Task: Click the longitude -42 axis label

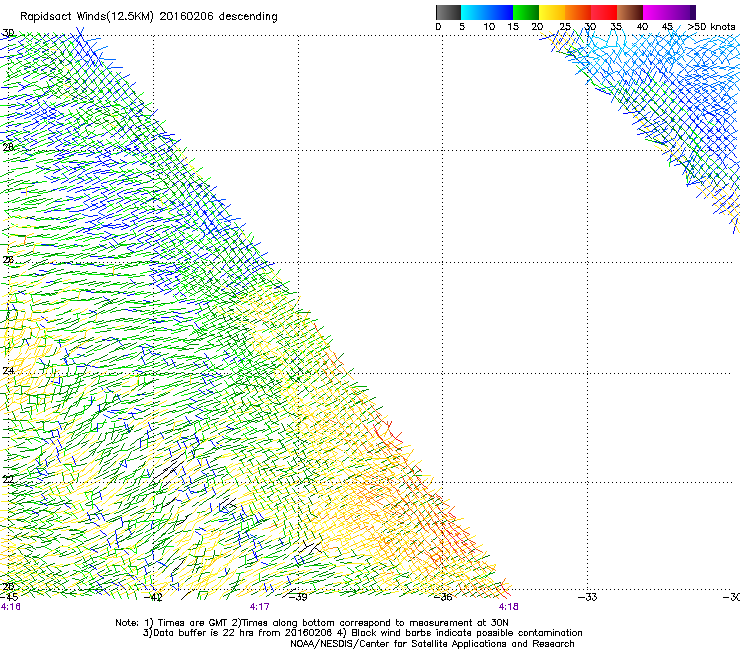Action: [x=153, y=597]
